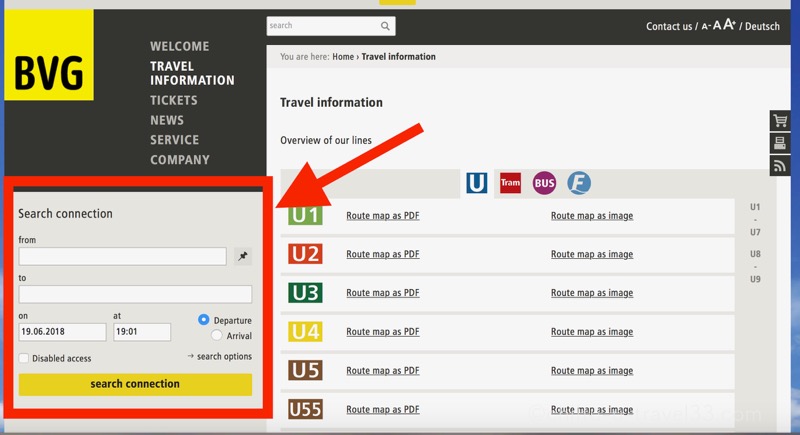800x435 pixels.
Task: Click the yellow search connection button
Action: pos(135,384)
